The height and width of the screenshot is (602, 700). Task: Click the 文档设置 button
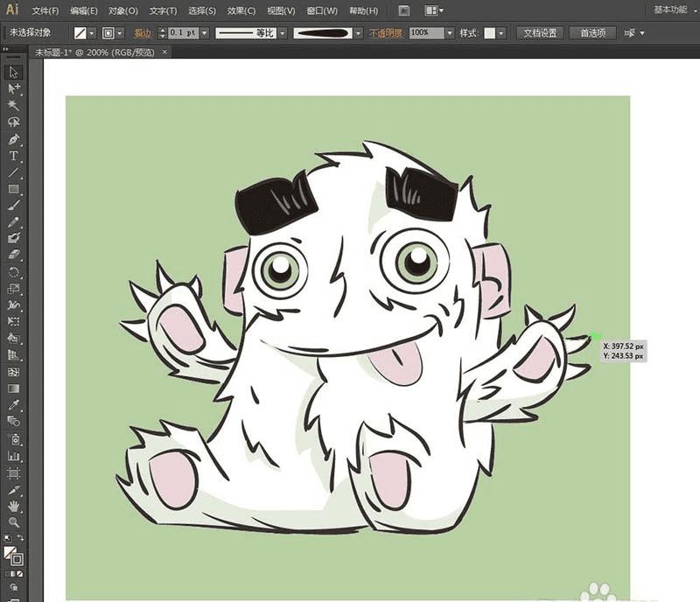(x=540, y=33)
